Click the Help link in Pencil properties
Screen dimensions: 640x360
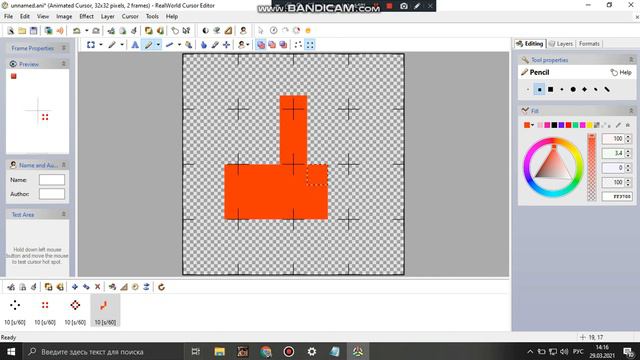pyautogui.click(x=621, y=72)
